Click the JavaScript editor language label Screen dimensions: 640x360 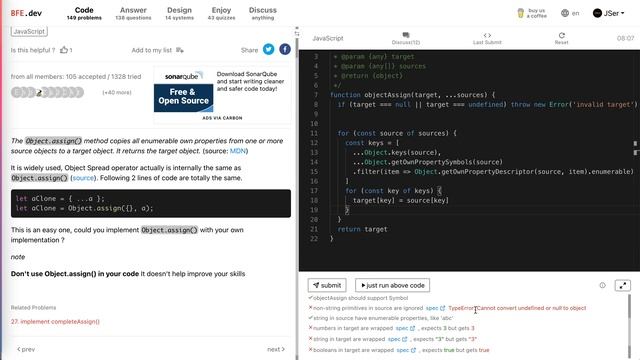(328, 38)
